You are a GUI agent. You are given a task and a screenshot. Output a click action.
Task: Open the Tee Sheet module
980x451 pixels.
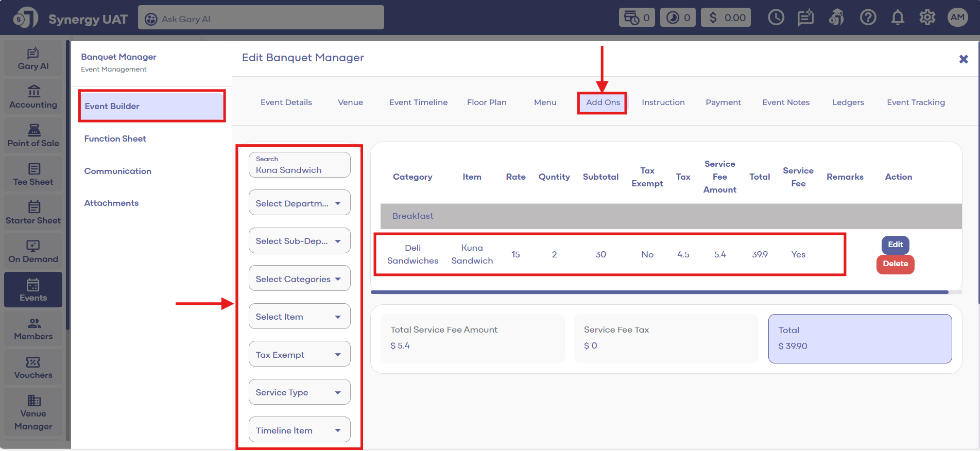click(x=33, y=175)
